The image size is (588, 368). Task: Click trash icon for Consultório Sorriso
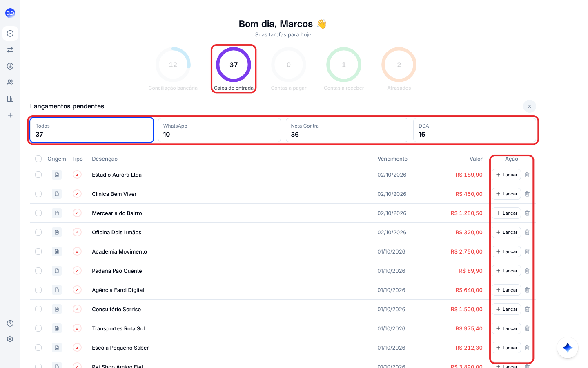527,309
